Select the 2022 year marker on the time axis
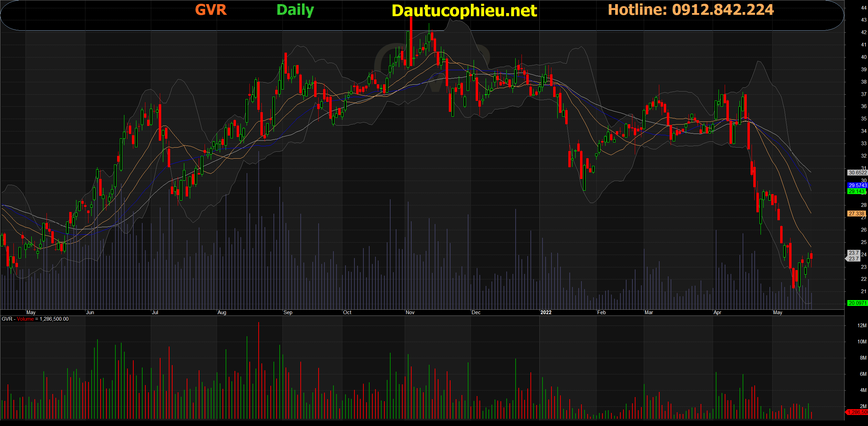The width and height of the screenshot is (868, 426). coord(546,312)
